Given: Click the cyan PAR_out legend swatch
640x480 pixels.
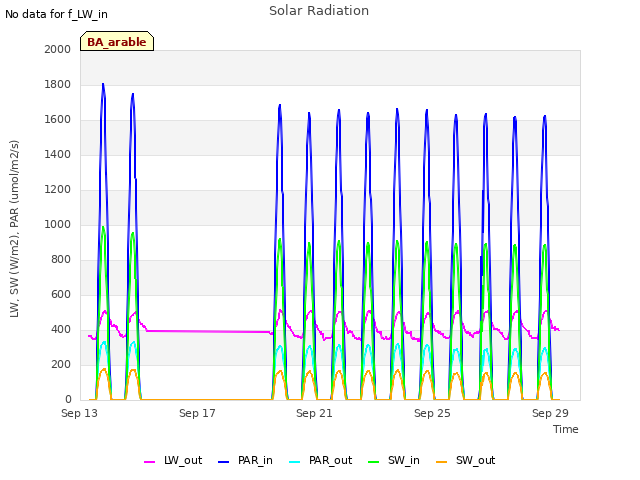Looking at the screenshot, I should [x=295, y=462].
